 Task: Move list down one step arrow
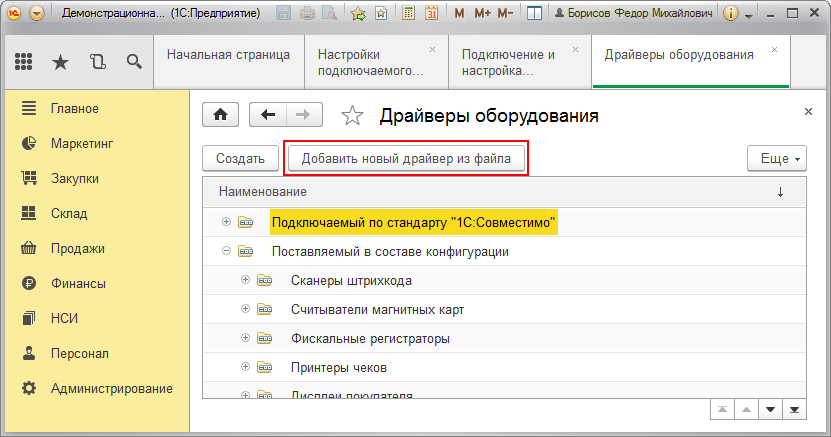[771, 409]
